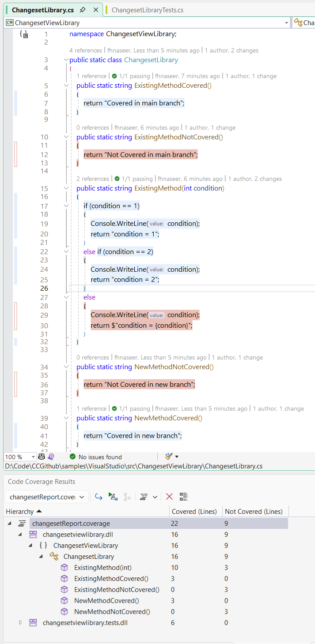Click '1/1 passing' CodeLens above ExistingMethodCovered
This screenshot has height=644, width=315.
[x=135, y=76]
